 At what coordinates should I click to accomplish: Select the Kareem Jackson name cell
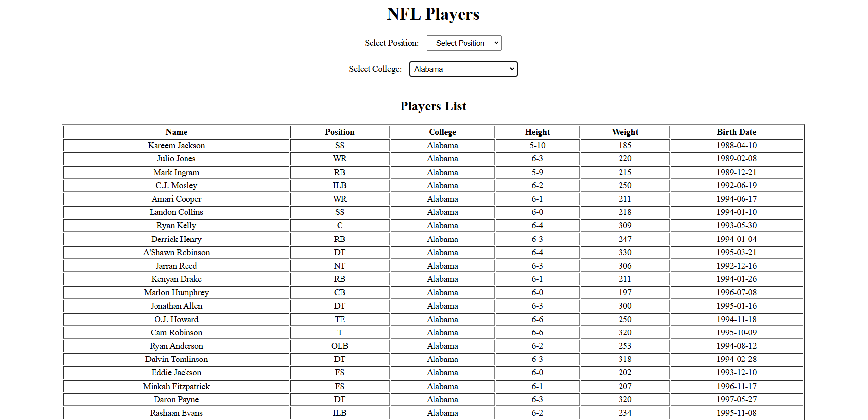[176, 145]
